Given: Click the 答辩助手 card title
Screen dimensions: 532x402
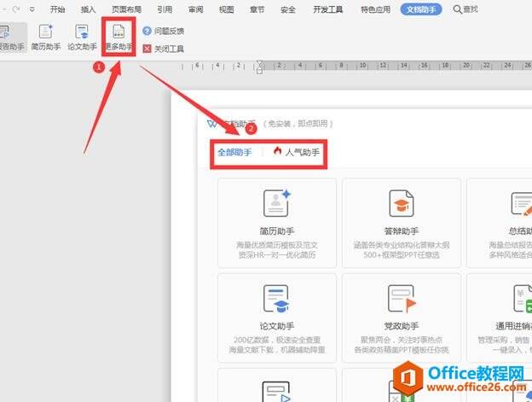Looking at the screenshot, I should (x=401, y=231).
